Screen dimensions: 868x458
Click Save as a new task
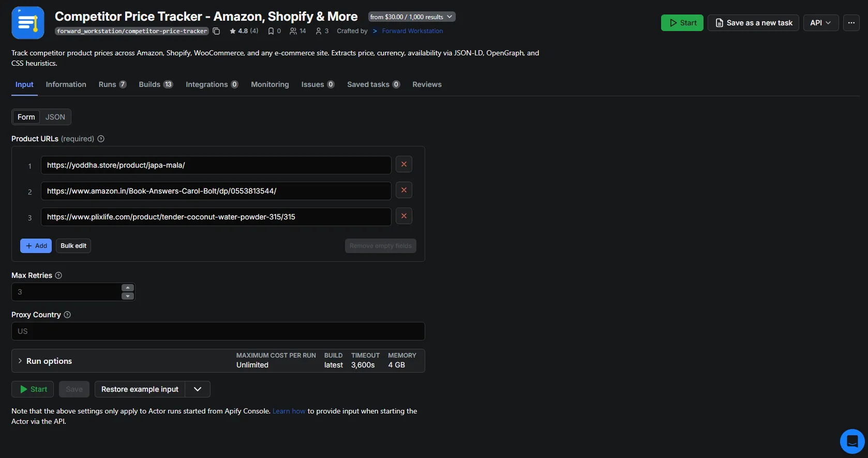[x=753, y=23]
